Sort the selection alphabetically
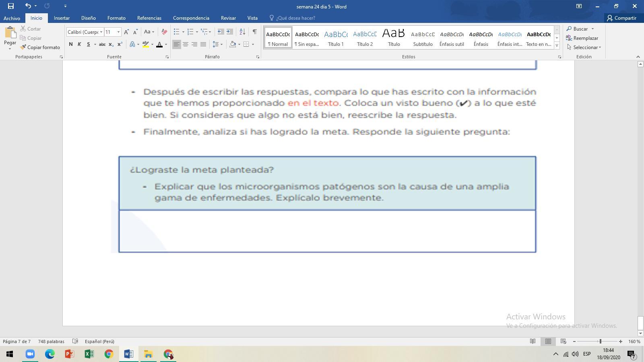The image size is (644, 362). [x=242, y=32]
